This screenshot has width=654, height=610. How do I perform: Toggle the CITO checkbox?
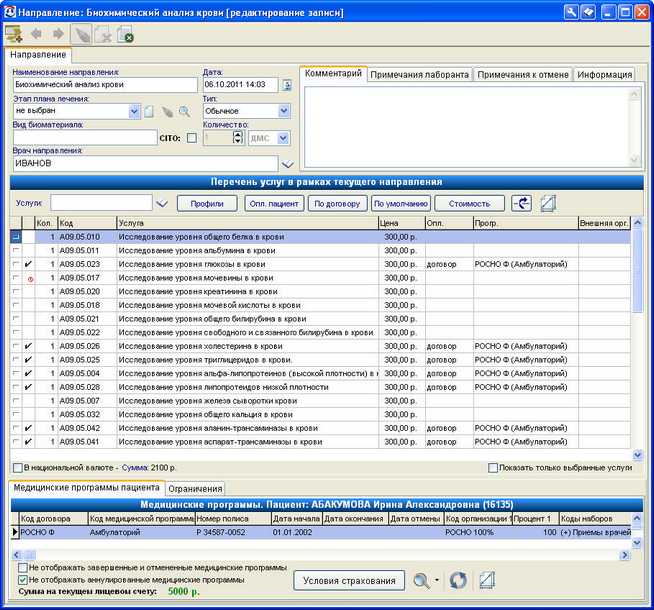click(192, 138)
